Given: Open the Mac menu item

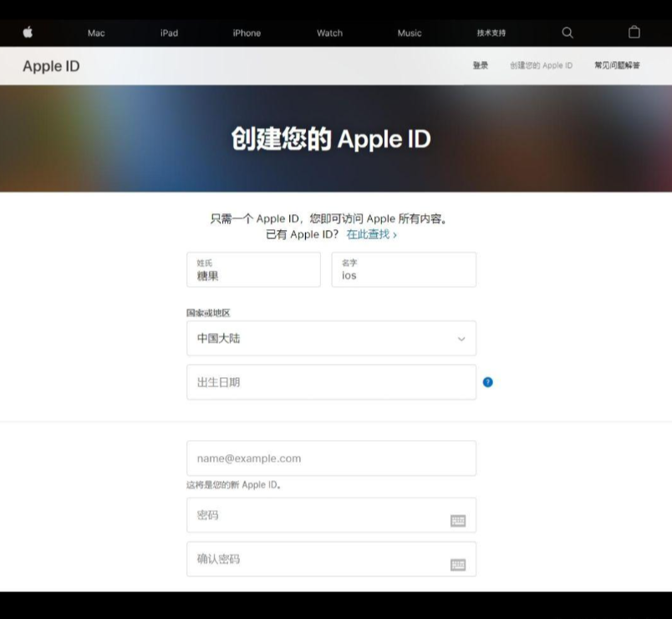Looking at the screenshot, I should click(96, 33).
